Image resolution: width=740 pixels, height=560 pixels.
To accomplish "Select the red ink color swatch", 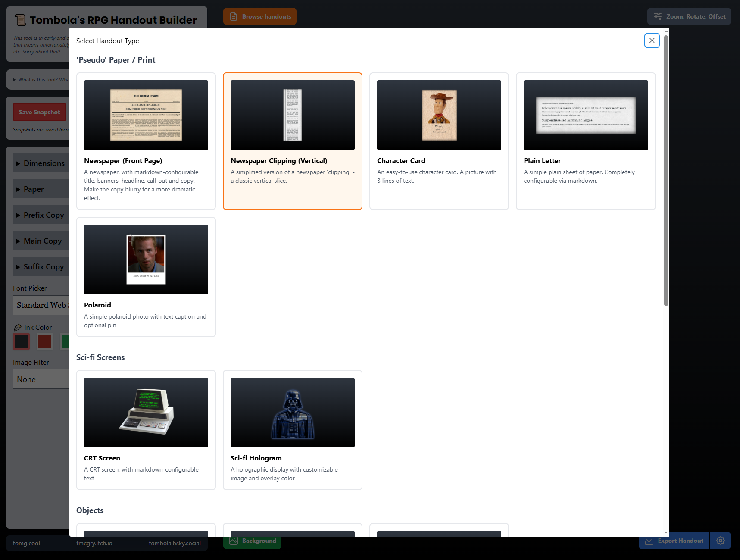I will tap(45, 341).
